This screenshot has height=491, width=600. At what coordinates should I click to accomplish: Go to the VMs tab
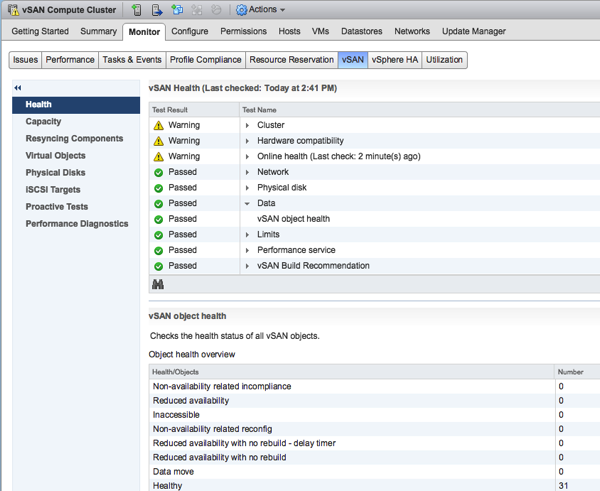(x=320, y=31)
